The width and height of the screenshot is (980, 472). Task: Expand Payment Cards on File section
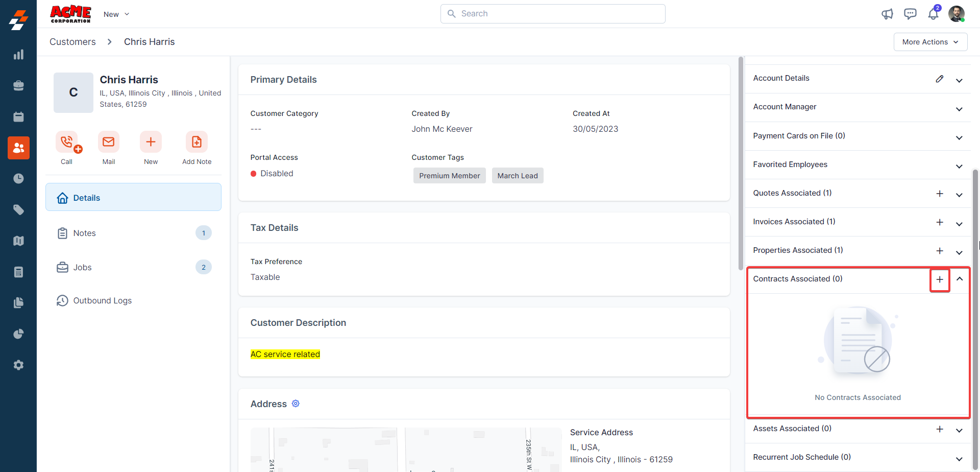point(959,138)
